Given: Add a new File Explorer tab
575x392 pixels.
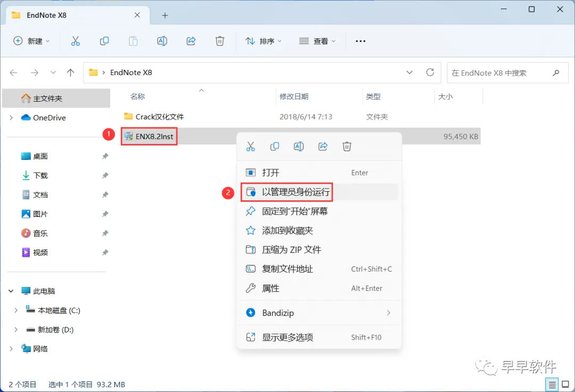Looking at the screenshot, I should point(165,15).
